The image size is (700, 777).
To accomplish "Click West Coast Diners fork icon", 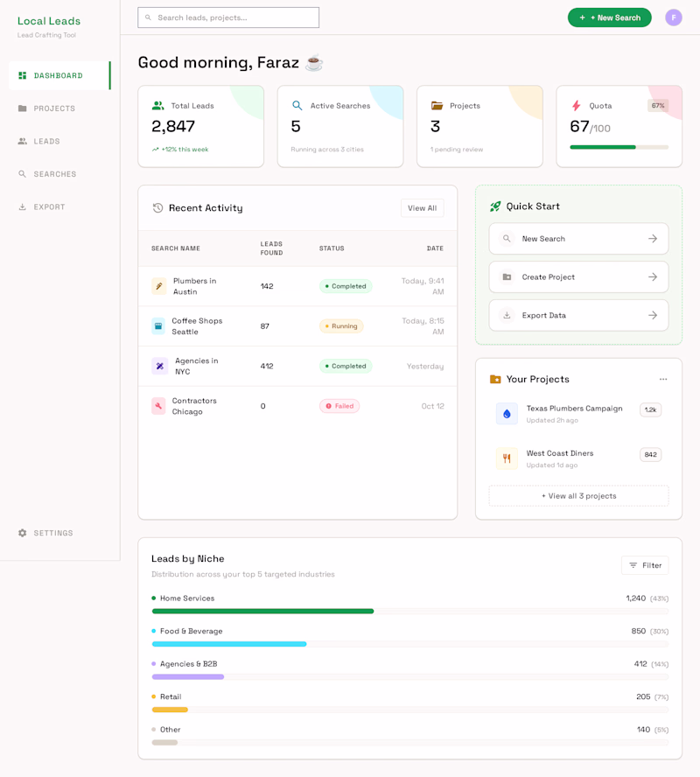I will [507, 458].
